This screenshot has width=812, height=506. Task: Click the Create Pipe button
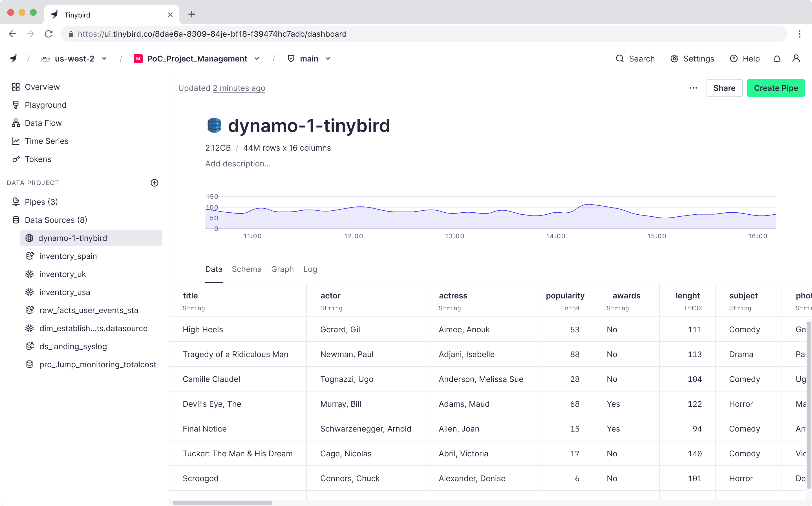point(776,88)
